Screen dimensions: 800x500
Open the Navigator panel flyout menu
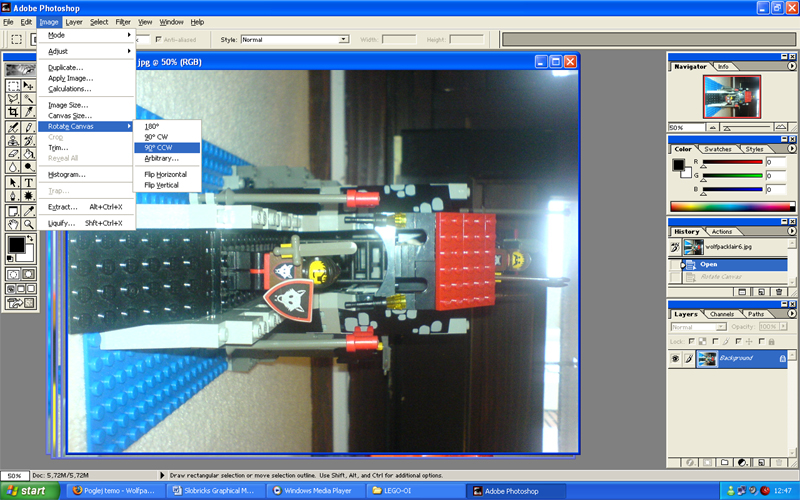[791, 66]
